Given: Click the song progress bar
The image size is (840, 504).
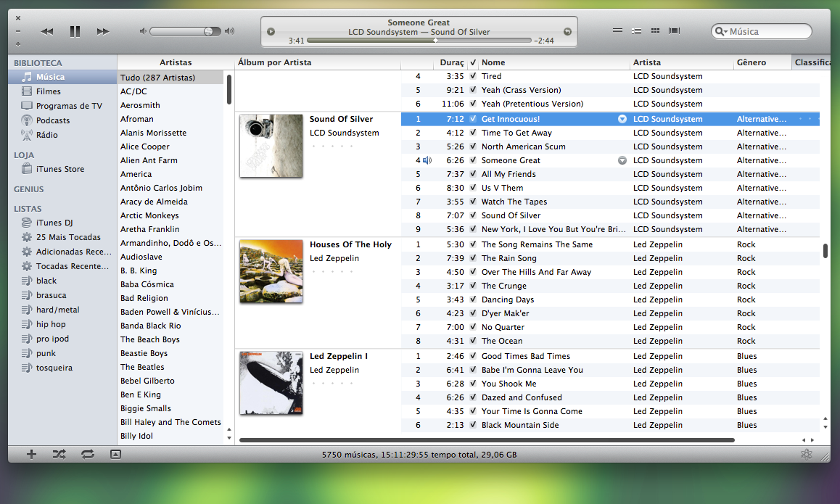Looking at the screenshot, I should [419, 40].
